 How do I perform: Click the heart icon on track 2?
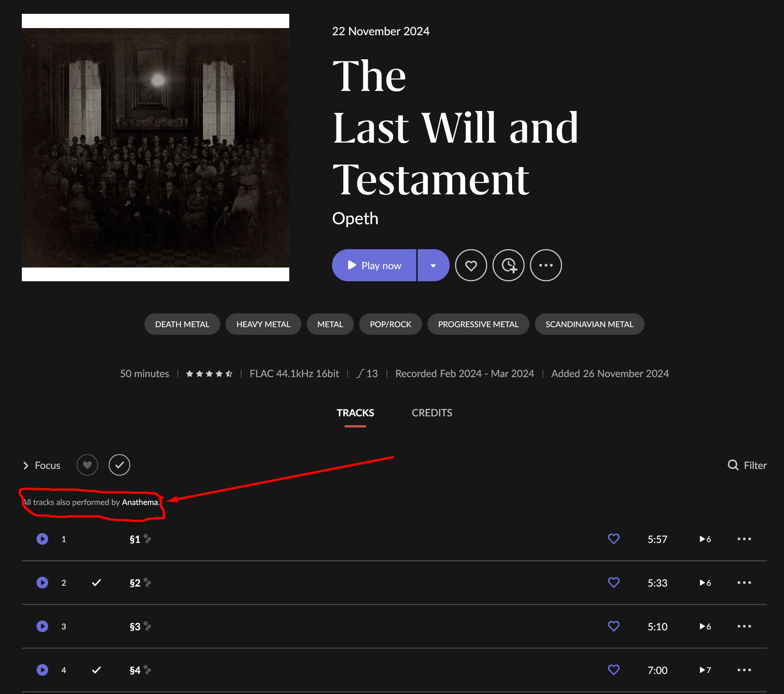(614, 583)
